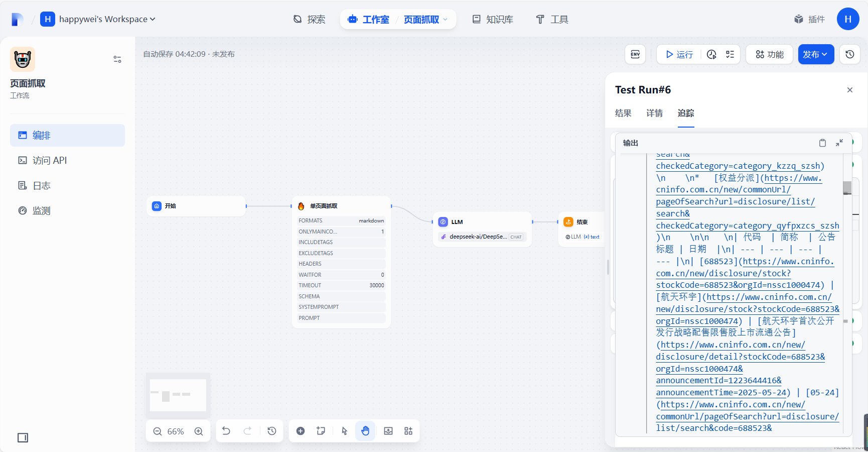Enable hand pan mode
The image size is (868, 452).
coord(365,431)
